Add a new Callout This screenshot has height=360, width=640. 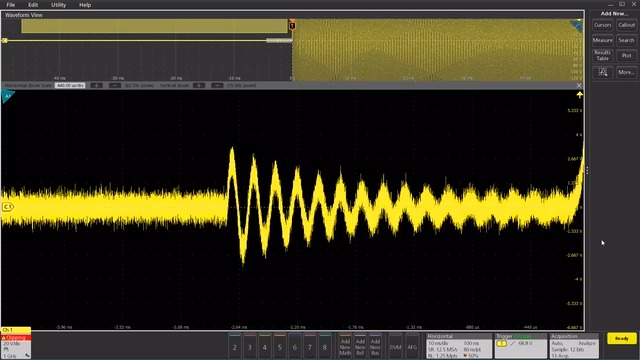pos(627,25)
